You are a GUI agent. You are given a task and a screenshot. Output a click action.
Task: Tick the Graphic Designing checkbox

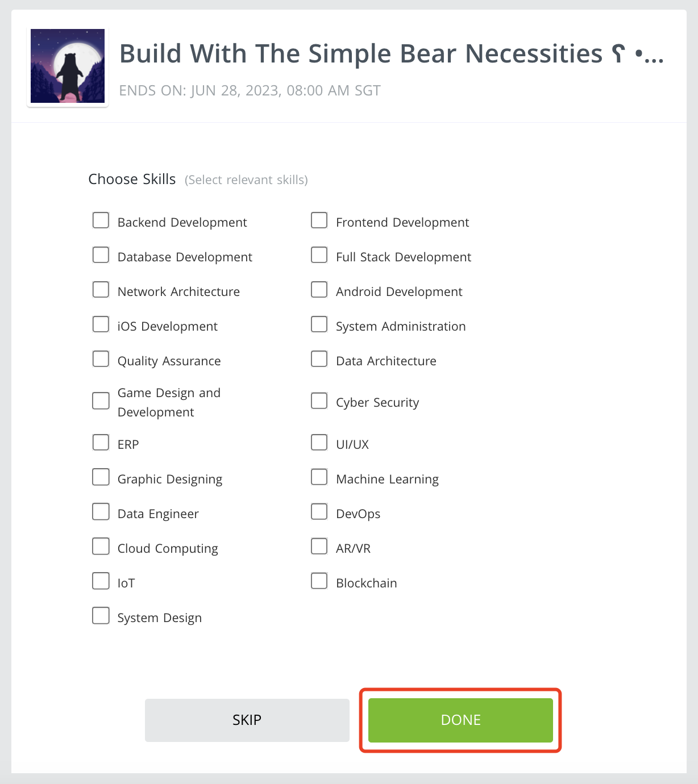point(101,477)
